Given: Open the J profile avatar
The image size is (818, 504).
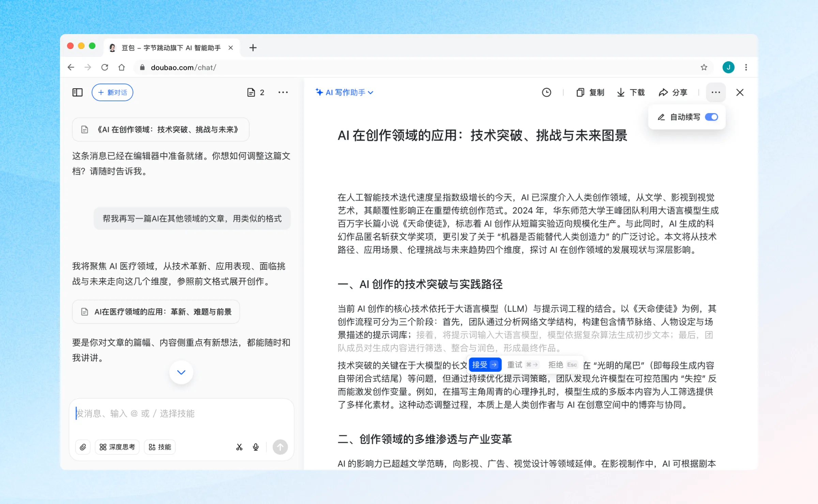Looking at the screenshot, I should tap(728, 67).
